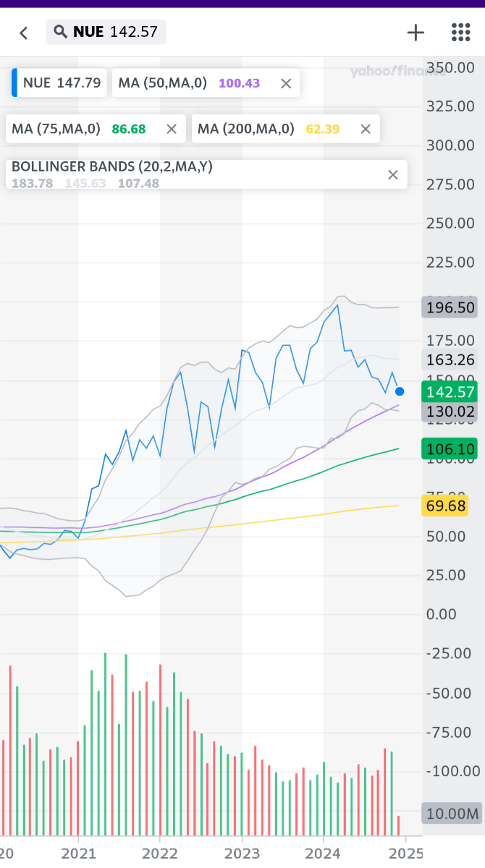Tap the green 142.57 price label
The image size is (485, 868).
tap(450, 392)
